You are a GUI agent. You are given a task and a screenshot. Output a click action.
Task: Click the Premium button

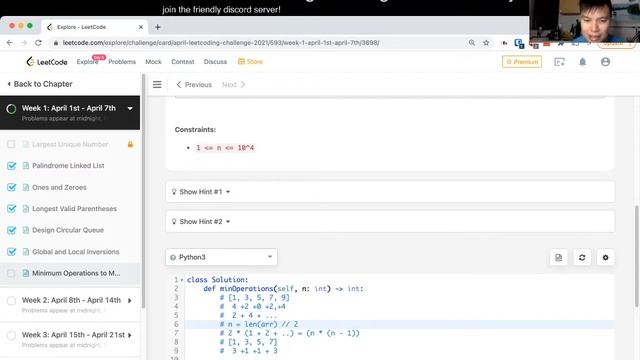coord(522,62)
